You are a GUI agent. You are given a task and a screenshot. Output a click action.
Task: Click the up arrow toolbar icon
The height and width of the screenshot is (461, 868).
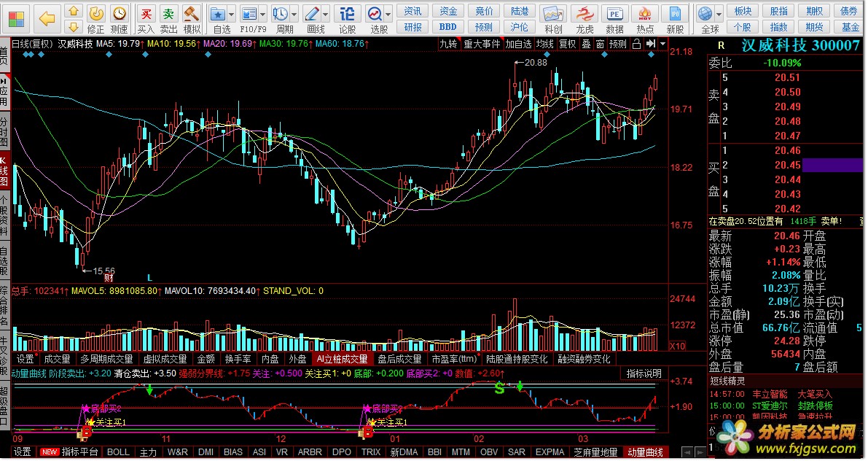tap(74, 11)
